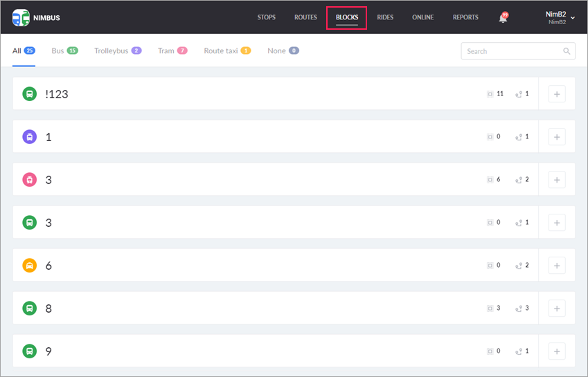
Task: Open route named 8
Action: [x=48, y=309]
